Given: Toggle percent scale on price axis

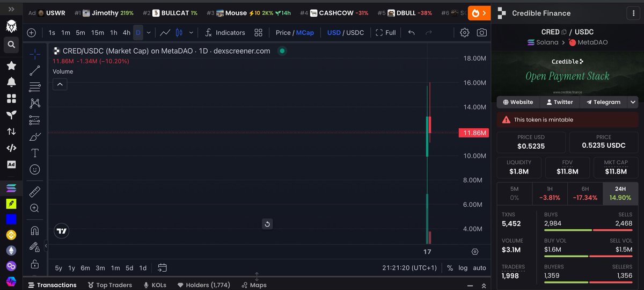Looking at the screenshot, I should click(x=450, y=267).
